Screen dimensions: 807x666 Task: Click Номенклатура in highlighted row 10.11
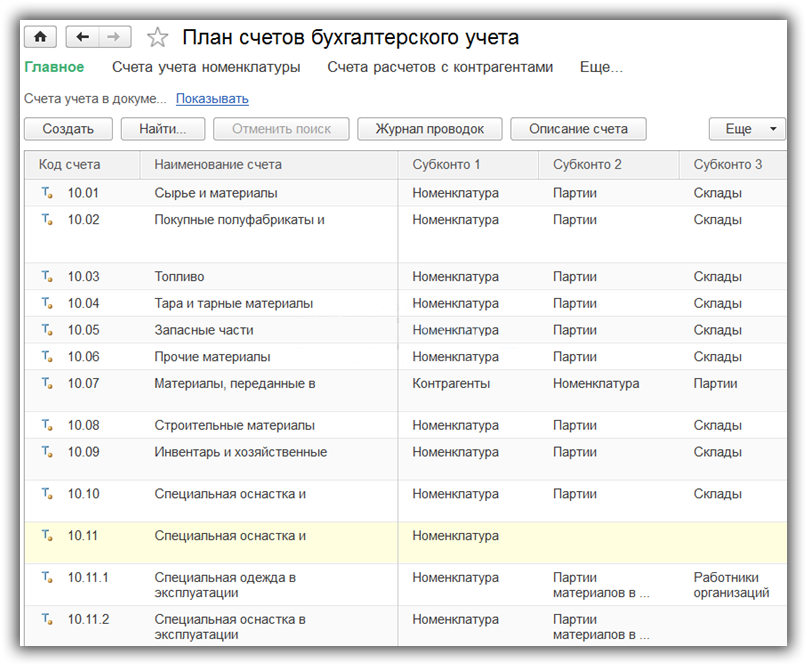pos(455,536)
